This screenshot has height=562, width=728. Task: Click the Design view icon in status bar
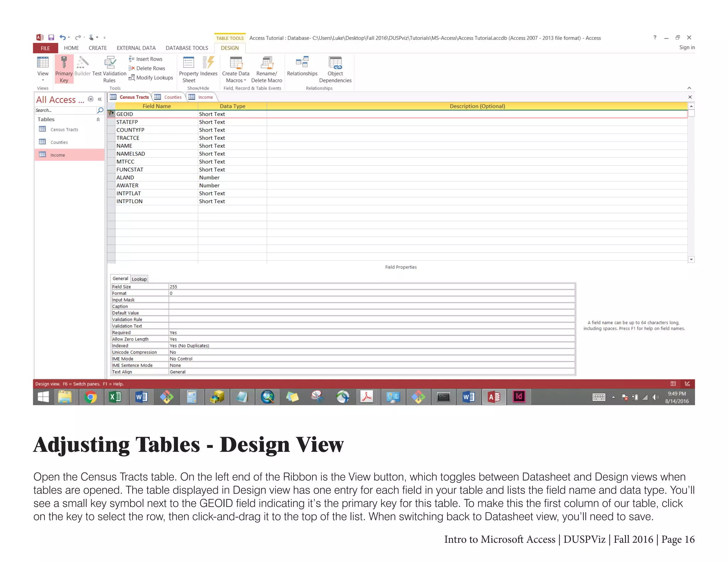(687, 384)
